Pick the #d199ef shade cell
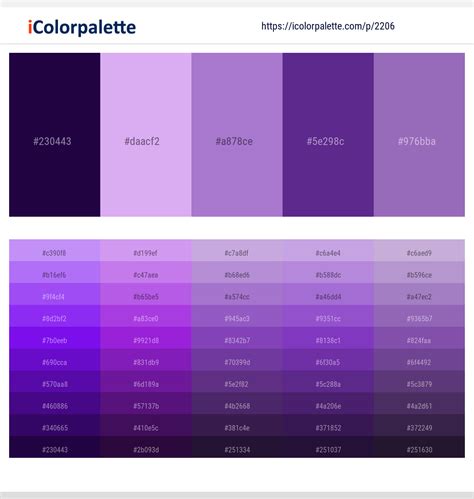Image resolution: width=474 pixels, height=499 pixels. [146, 251]
